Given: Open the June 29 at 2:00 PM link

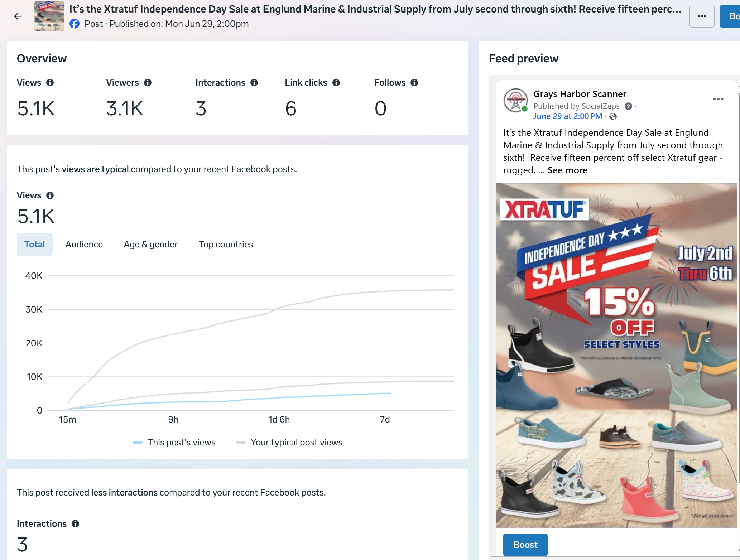Looking at the screenshot, I should pyautogui.click(x=568, y=116).
